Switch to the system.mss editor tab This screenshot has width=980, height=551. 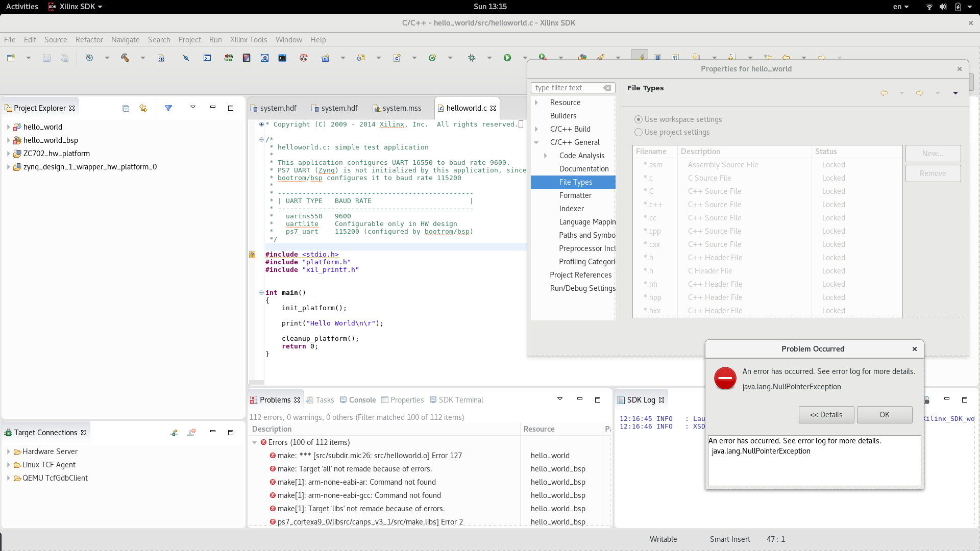click(401, 108)
